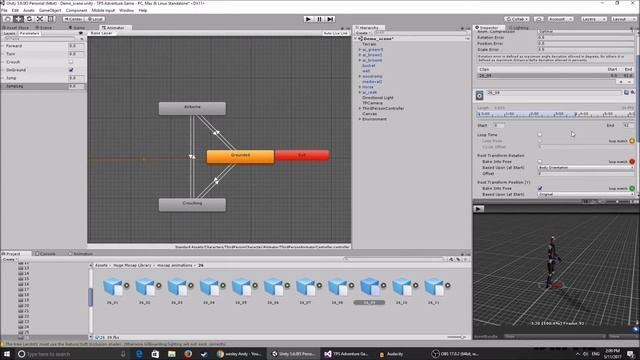Screen dimensions: 640x360
Task: Open the GameObject menu
Action: pos(50,10)
